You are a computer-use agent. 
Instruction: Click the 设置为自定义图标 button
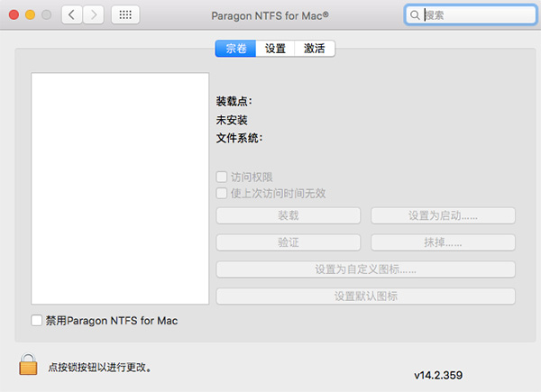[366, 269]
